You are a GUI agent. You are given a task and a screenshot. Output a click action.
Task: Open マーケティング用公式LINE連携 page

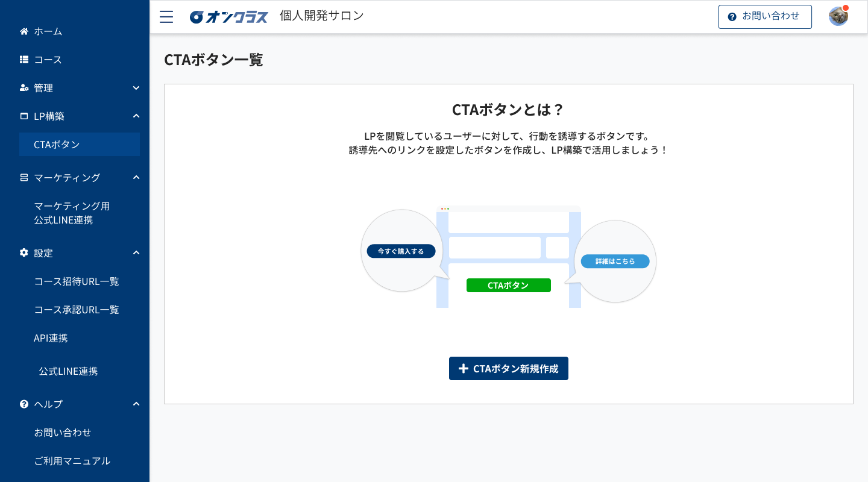click(72, 213)
